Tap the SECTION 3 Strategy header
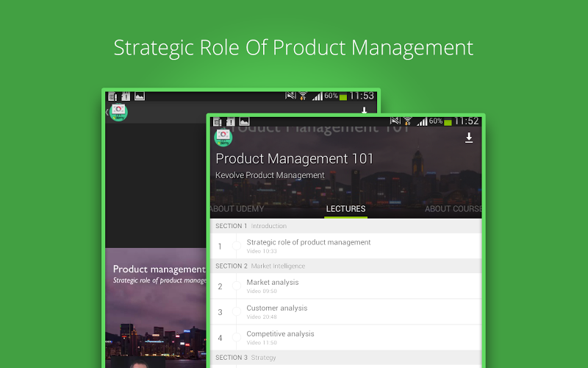This screenshot has height=368, width=588. click(x=345, y=358)
